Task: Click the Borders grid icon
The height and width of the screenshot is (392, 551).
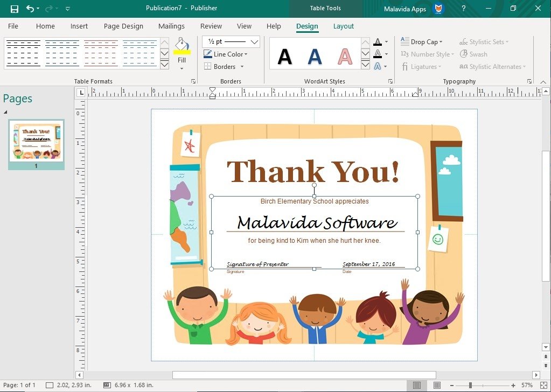Action: pyautogui.click(x=208, y=66)
